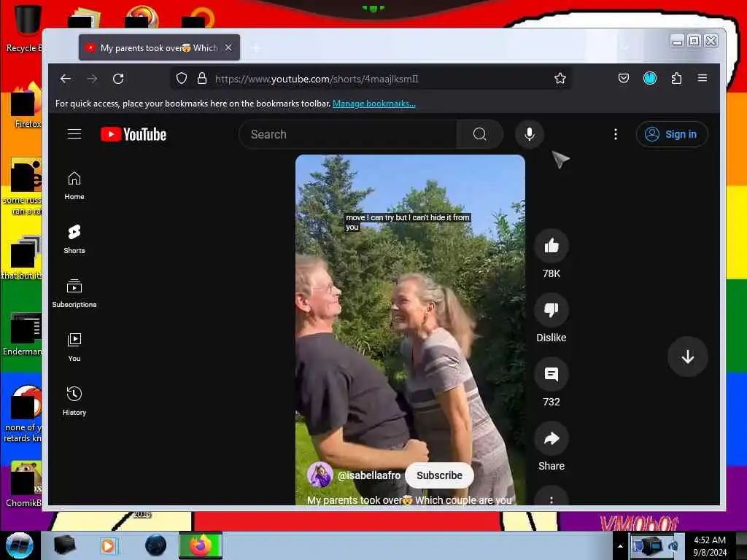Close the YouTube browser tab
The image size is (747, 560).
tap(228, 47)
